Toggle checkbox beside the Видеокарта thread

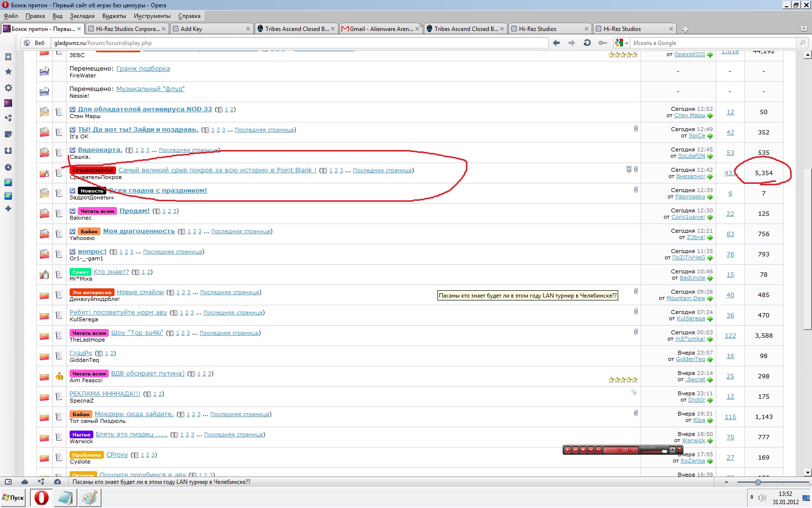(x=72, y=150)
